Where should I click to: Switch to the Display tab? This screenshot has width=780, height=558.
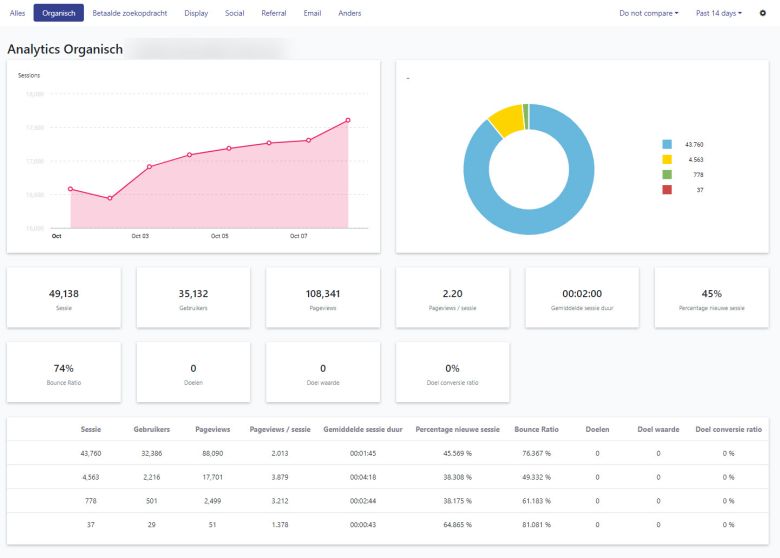pyautogui.click(x=196, y=13)
